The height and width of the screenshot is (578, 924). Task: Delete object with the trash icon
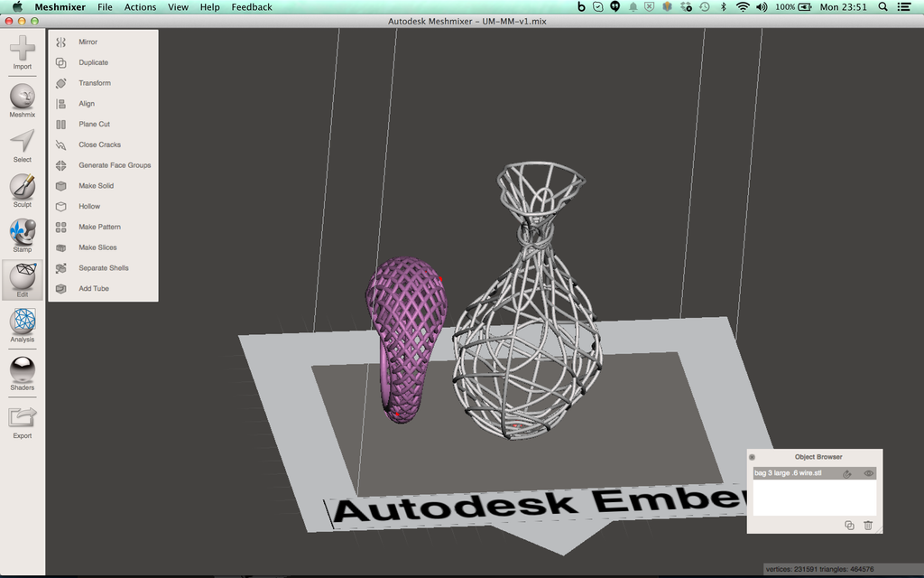coord(868,525)
